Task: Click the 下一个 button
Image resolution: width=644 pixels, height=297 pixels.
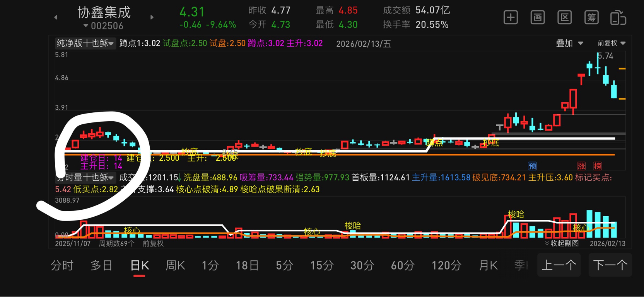Action: (x=610, y=265)
